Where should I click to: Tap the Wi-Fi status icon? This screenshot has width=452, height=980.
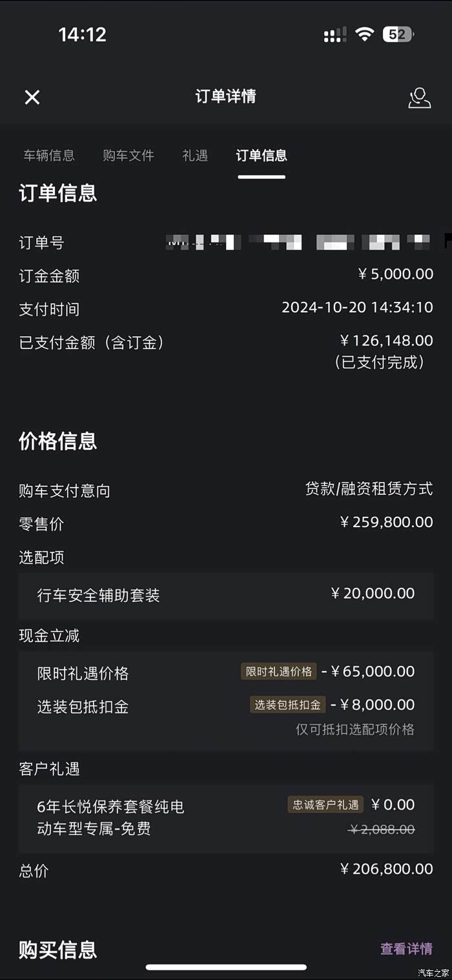[365, 34]
